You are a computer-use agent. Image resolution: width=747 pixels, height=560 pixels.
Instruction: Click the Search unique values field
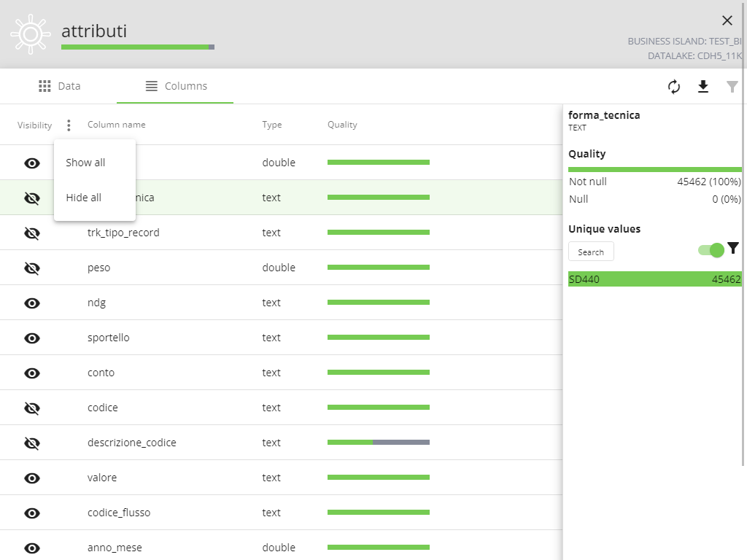click(x=591, y=252)
